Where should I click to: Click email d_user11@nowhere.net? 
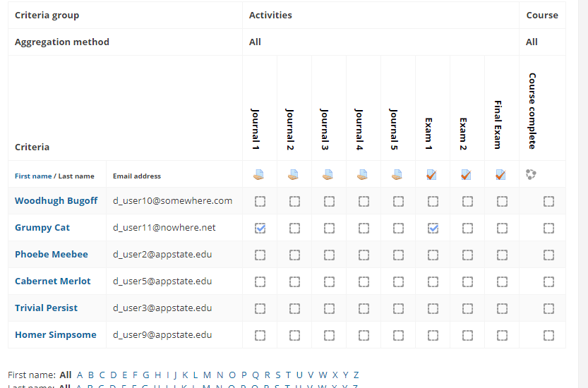tap(164, 228)
